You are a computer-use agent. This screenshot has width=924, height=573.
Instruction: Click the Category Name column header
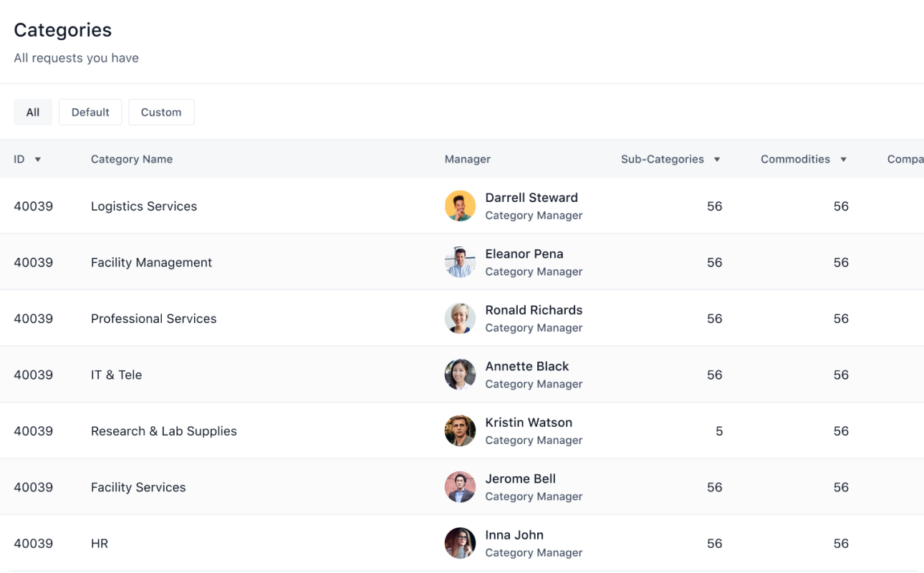click(x=132, y=159)
